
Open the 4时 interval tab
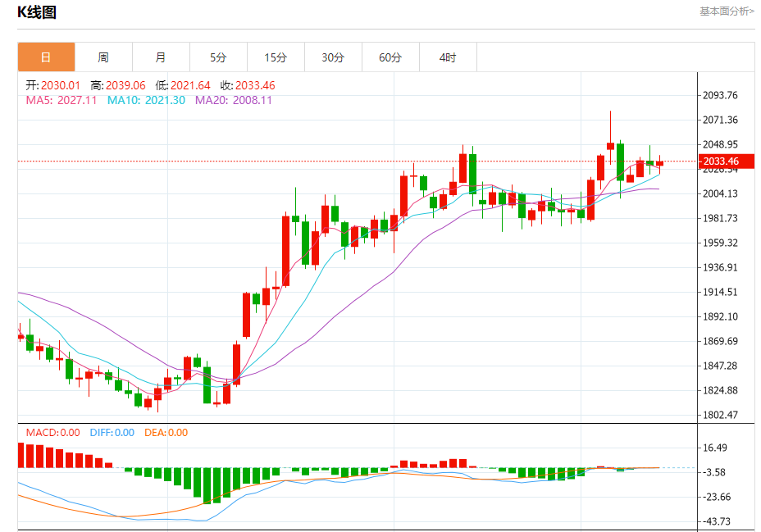click(x=448, y=57)
